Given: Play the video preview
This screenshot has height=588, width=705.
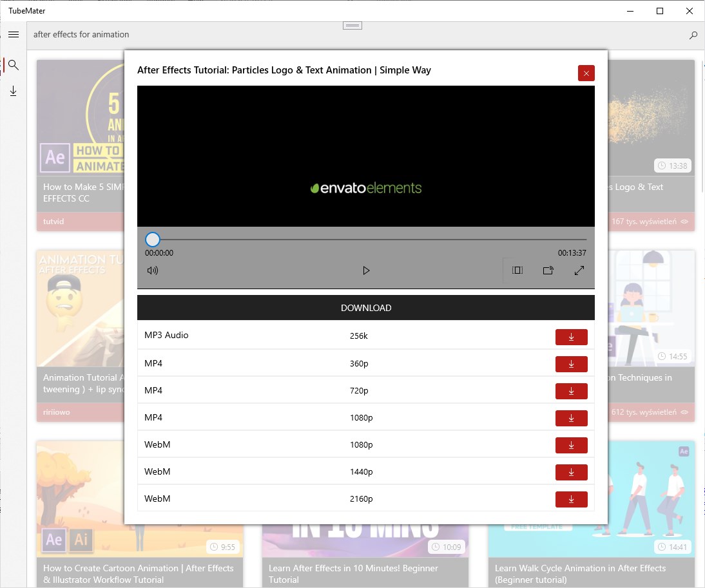Looking at the screenshot, I should tap(366, 270).
